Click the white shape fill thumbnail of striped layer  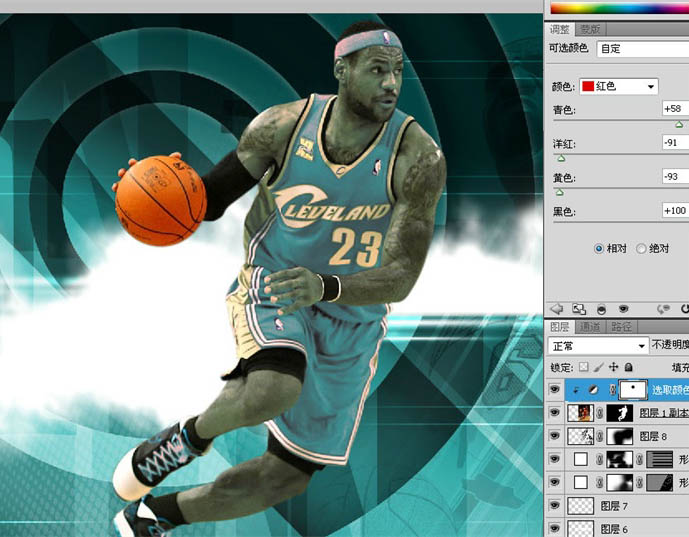pos(581,459)
